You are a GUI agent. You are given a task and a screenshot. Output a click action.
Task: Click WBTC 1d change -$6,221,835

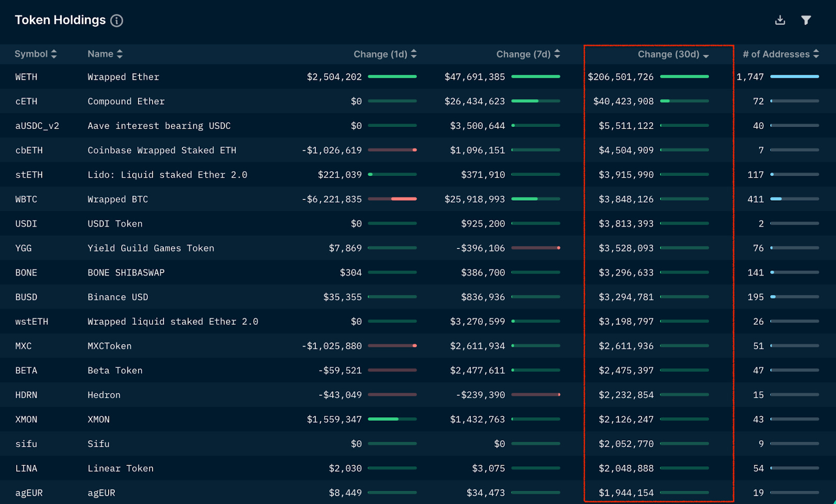click(332, 199)
